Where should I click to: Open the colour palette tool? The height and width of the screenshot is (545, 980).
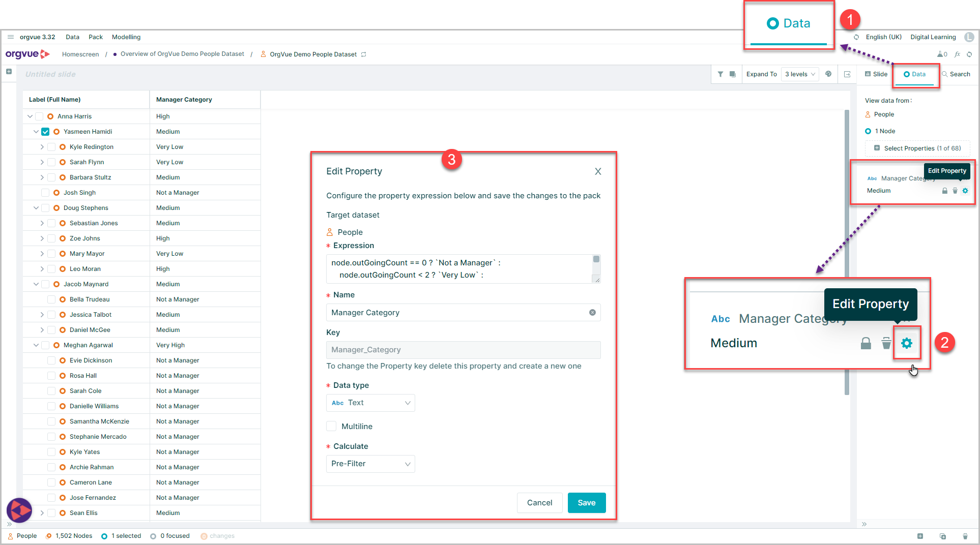828,74
